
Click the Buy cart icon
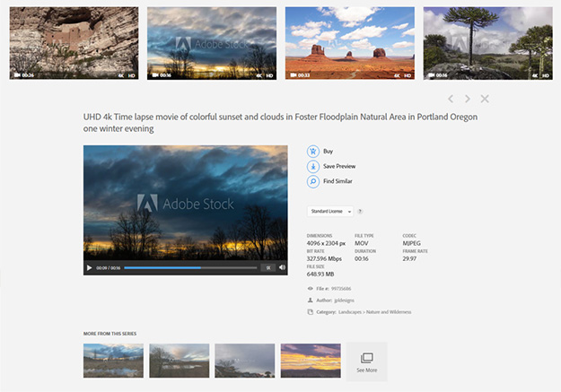[313, 152]
